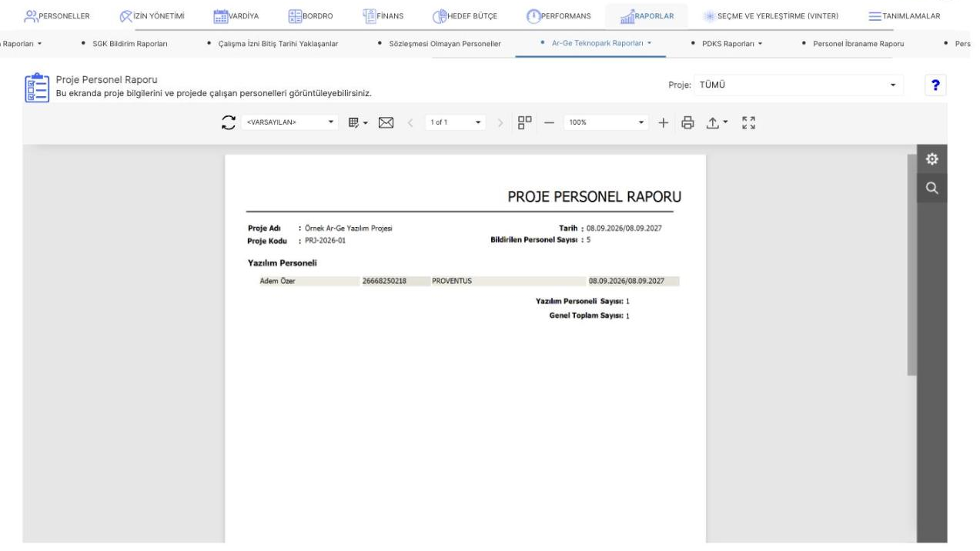Open the Performans menu
Image resolution: width=980 pixels, height=551 pixels.
(560, 15)
